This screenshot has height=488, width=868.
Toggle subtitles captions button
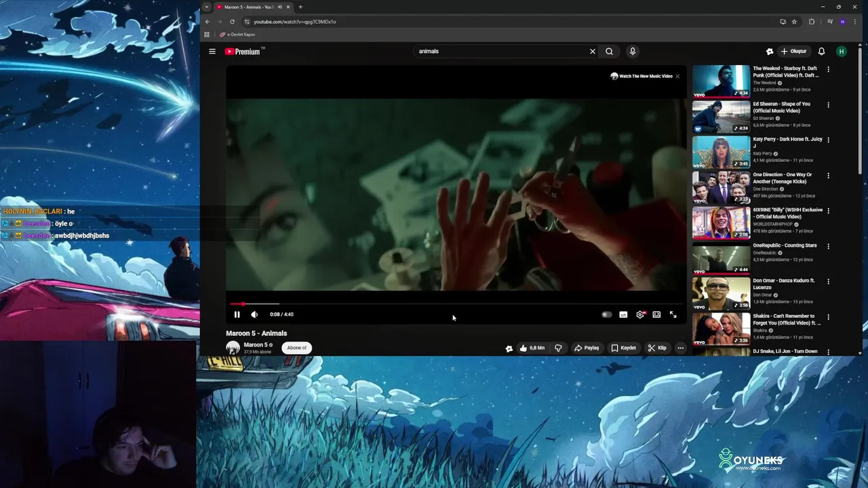click(x=623, y=314)
